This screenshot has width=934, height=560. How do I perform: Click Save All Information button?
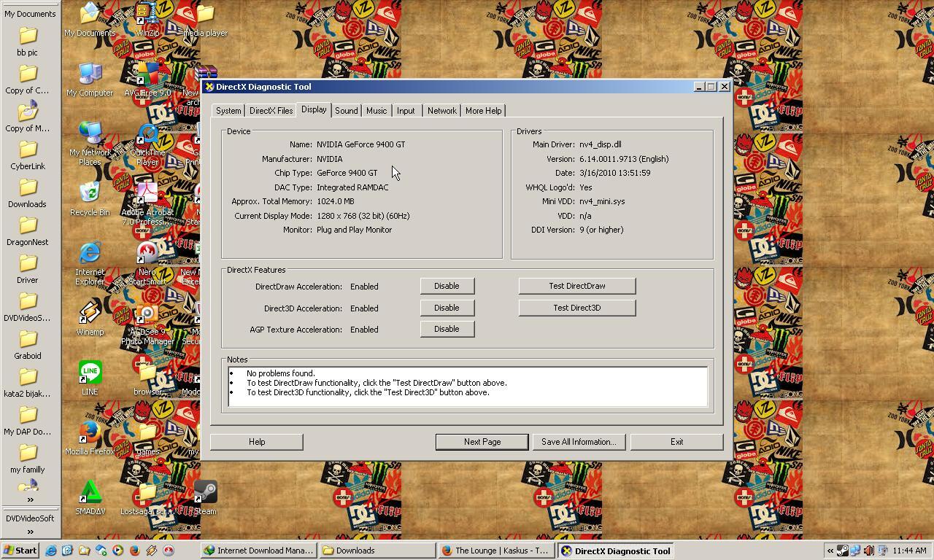point(579,442)
